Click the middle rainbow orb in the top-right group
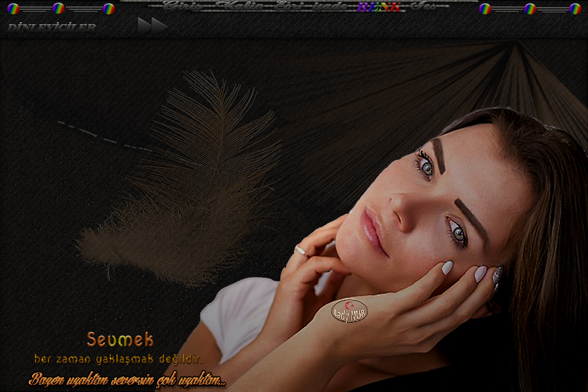This screenshot has height=392, width=588. tap(530, 8)
